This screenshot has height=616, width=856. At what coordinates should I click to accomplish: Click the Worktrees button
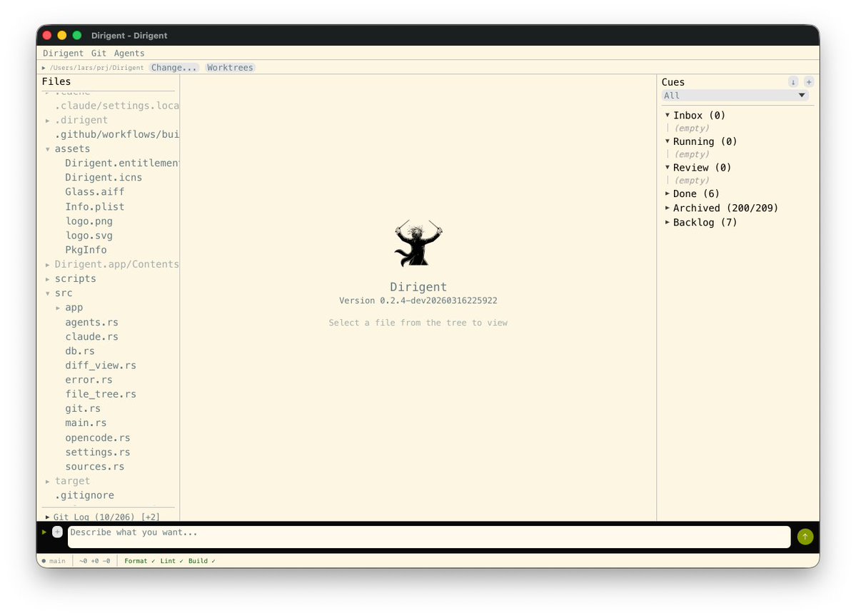(x=230, y=68)
